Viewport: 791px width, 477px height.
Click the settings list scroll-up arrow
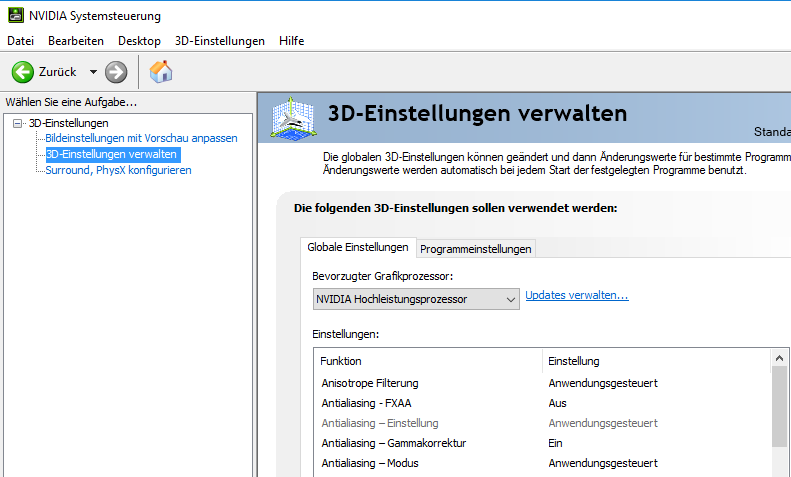click(x=779, y=358)
